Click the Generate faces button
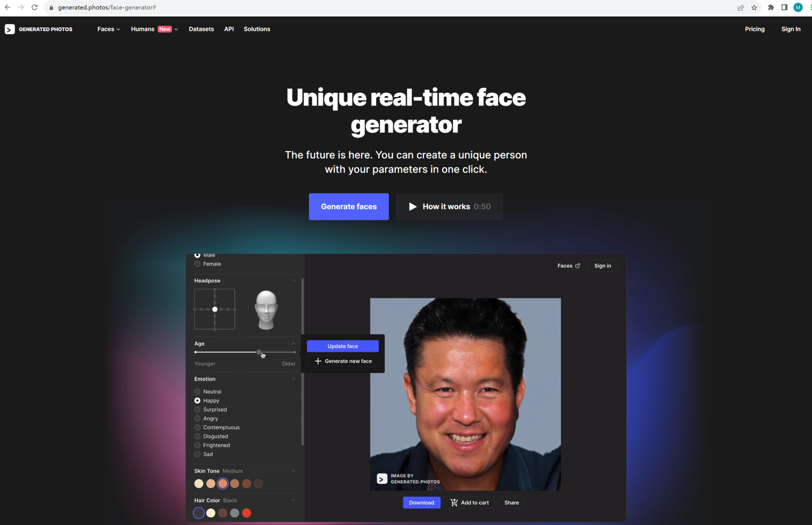This screenshot has width=812, height=525. [x=349, y=206]
